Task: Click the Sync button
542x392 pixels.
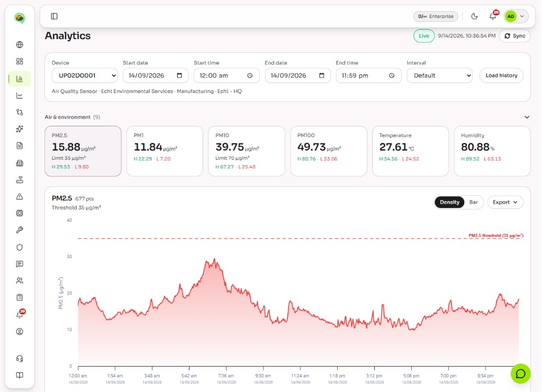Action: point(514,35)
